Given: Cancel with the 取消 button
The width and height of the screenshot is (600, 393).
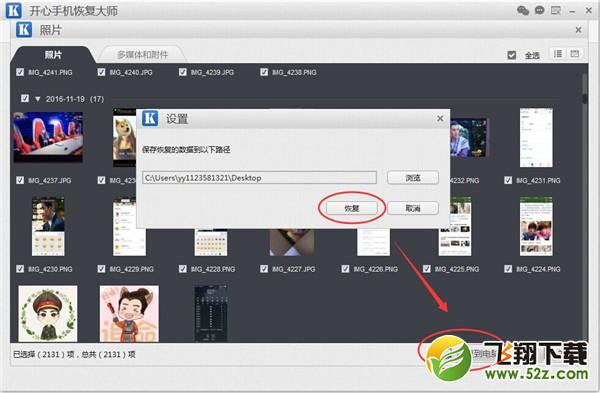Looking at the screenshot, I should pyautogui.click(x=413, y=208).
